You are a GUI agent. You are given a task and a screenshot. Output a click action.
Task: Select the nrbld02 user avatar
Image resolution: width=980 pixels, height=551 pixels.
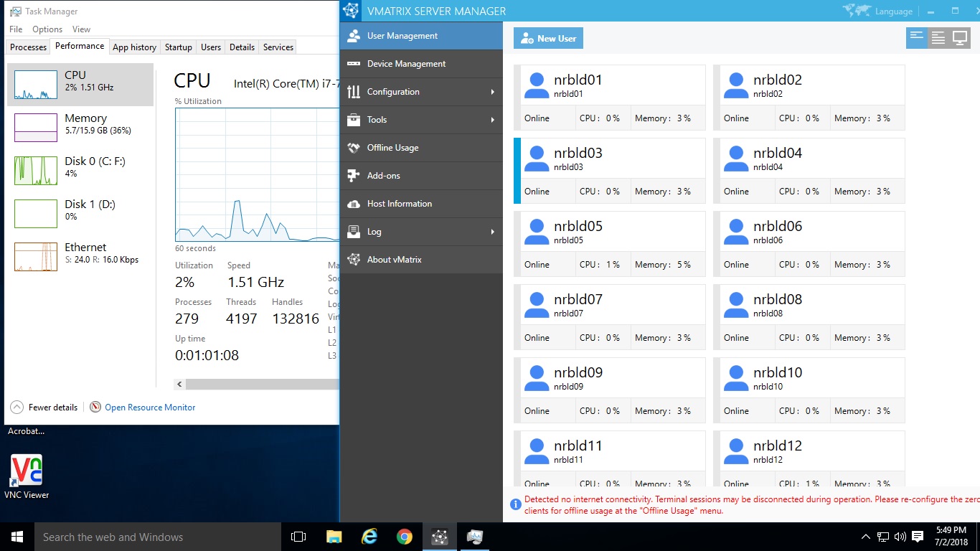(x=736, y=85)
